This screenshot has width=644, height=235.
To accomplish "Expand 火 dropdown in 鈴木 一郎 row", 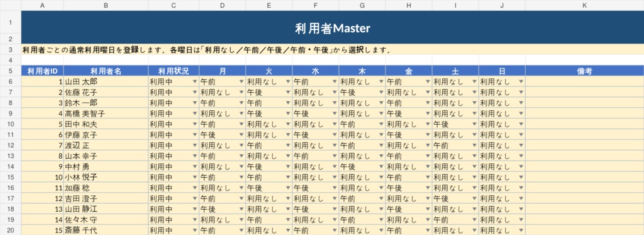I will (288, 103).
